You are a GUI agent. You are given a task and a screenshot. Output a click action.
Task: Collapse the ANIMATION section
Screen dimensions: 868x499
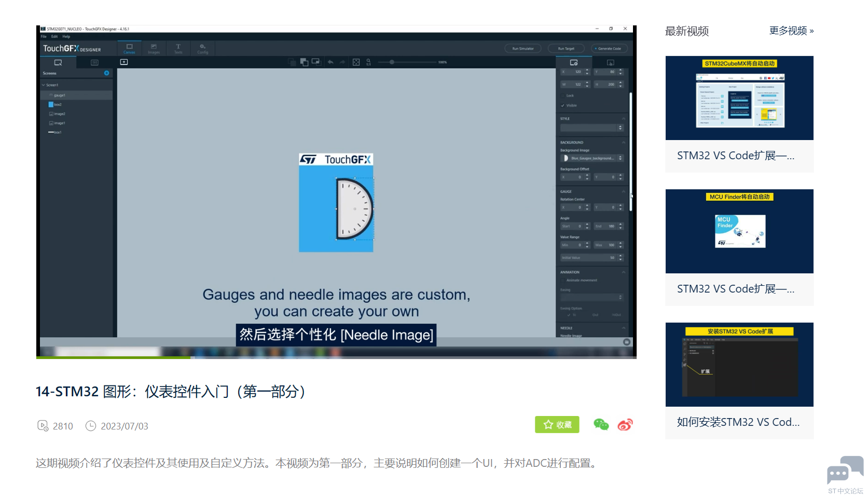point(624,272)
